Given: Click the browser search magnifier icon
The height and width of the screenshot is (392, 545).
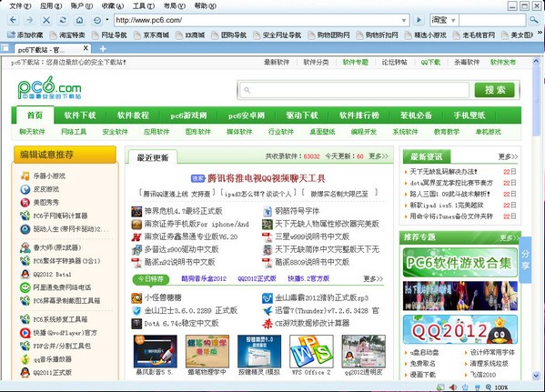Looking at the screenshot, I should [533, 20].
